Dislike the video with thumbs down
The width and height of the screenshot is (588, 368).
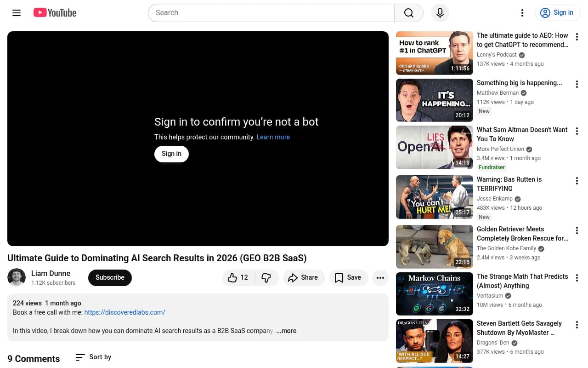pos(266,277)
